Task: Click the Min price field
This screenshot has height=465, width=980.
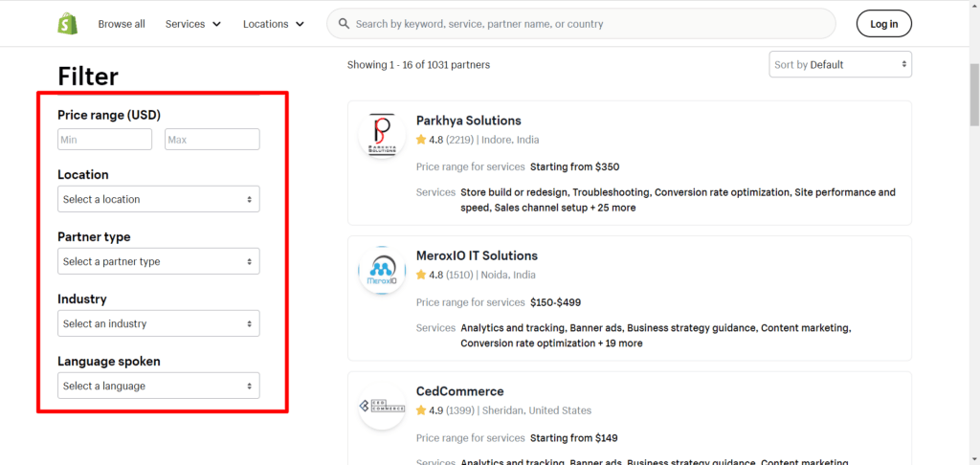Action: (x=104, y=140)
